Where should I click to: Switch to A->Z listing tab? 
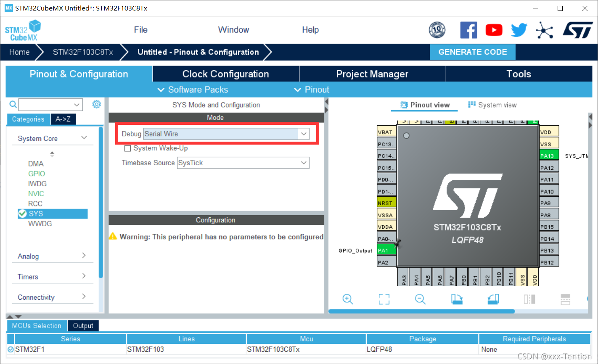pyautogui.click(x=63, y=119)
